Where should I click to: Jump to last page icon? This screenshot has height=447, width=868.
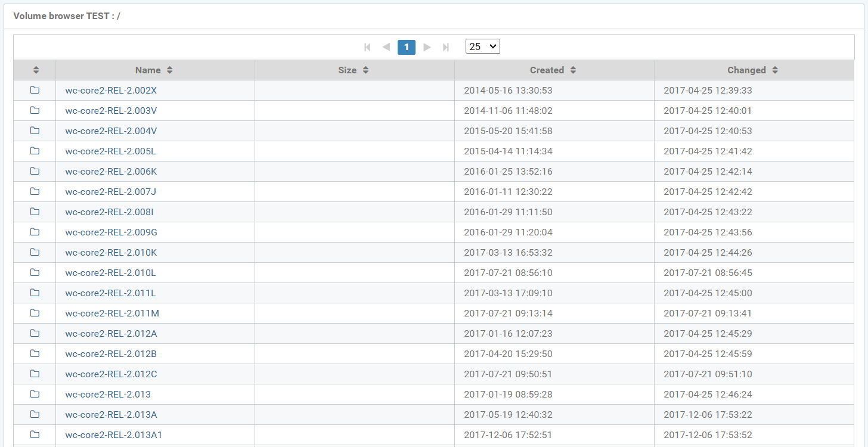(445, 47)
